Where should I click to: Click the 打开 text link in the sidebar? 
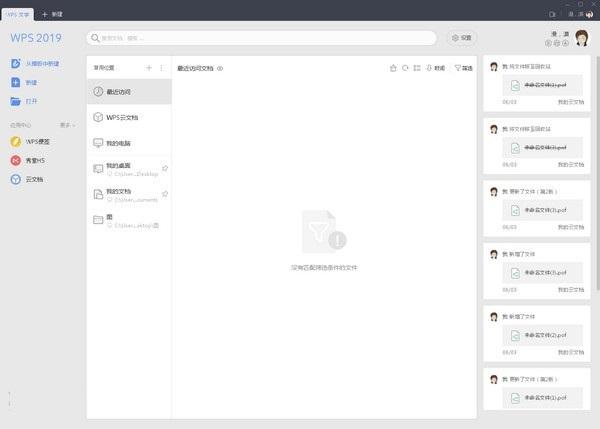31,101
